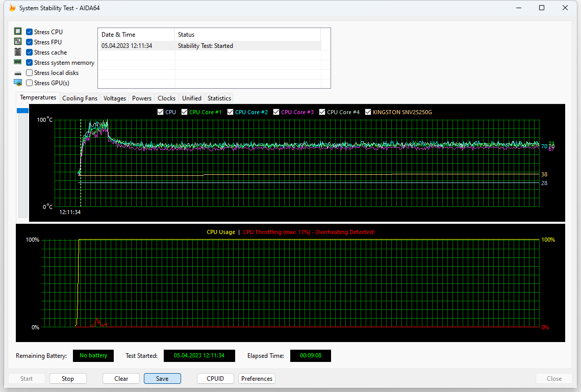The width and height of the screenshot is (581, 392).
Task: Toggle the CPU Core #4 series visibility
Action: pyautogui.click(x=322, y=112)
